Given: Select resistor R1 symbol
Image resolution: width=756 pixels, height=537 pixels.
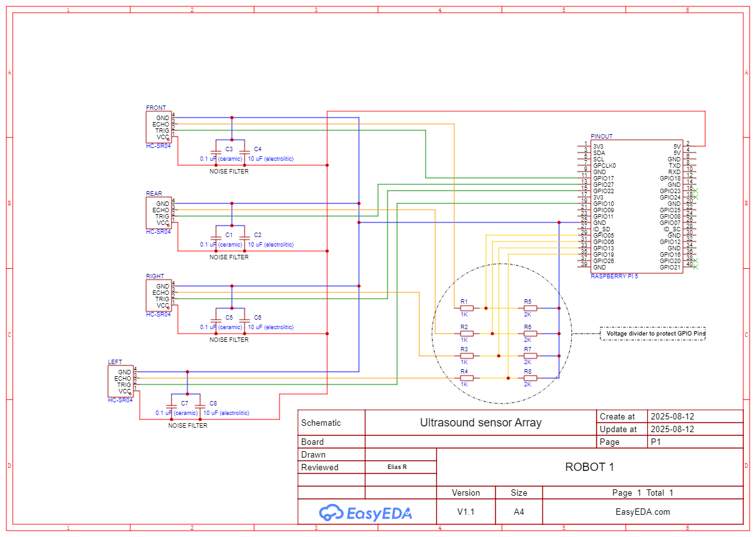Looking at the screenshot, I should point(466,308).
